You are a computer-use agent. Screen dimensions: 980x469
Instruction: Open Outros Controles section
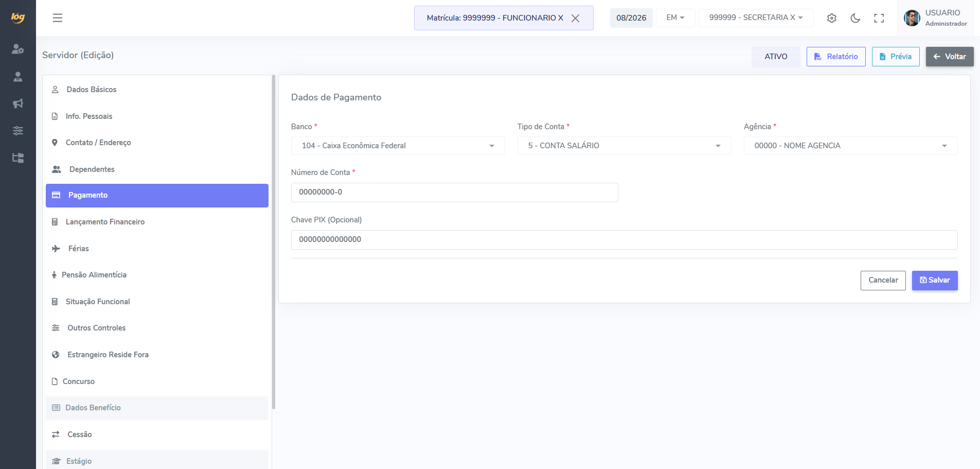[x=157, y=328]
